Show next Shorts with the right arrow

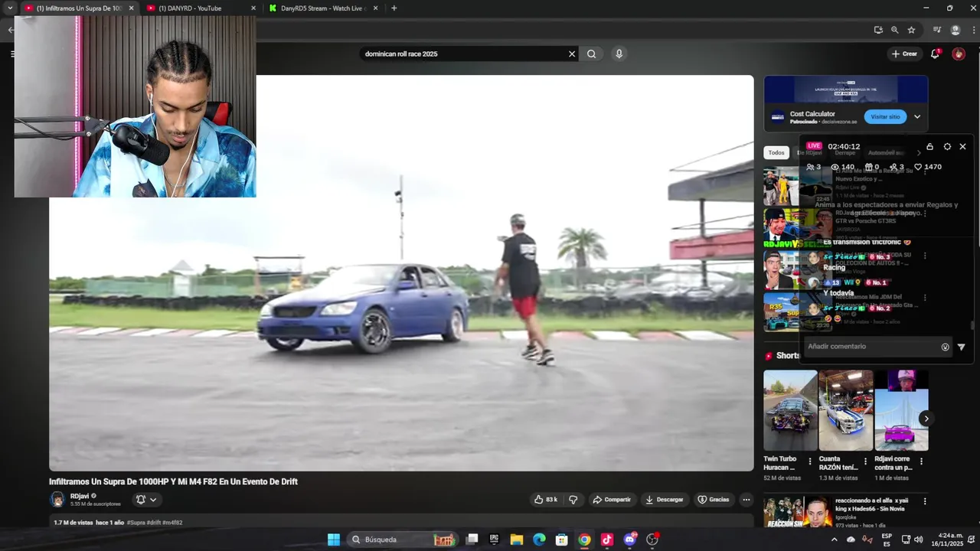tap(926, 419)
